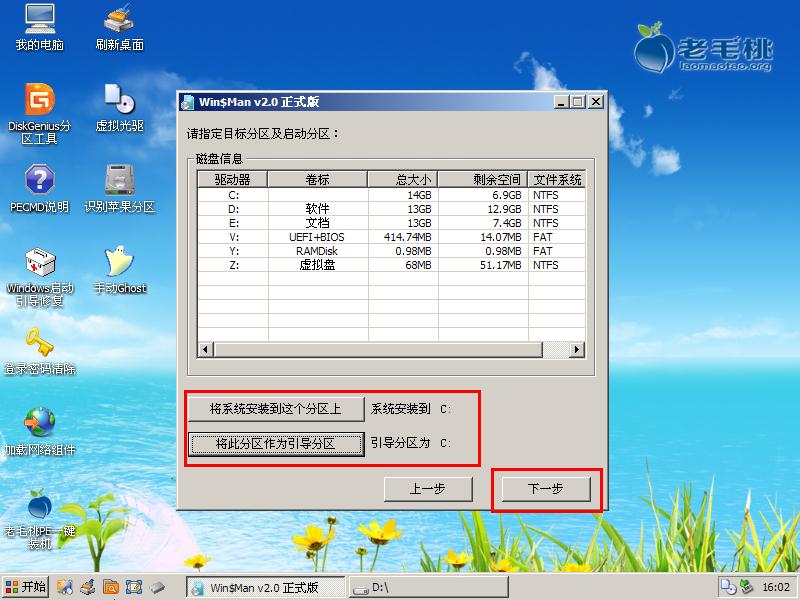This screenshot has width=800, height=600.
Task: Launch the virtual optical drive tool
Action: tap(120, 105)
